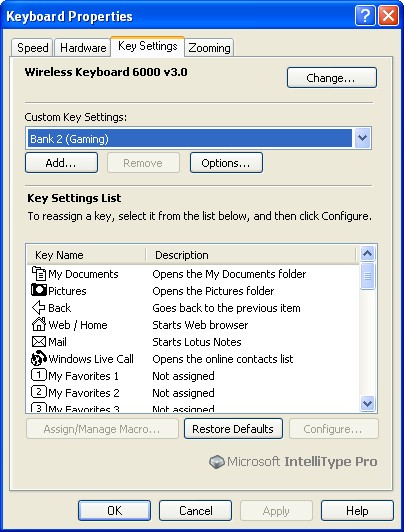Screen dimensions: 404x532
Task: Select the Pictures camera icon
Action: [39, 290]
